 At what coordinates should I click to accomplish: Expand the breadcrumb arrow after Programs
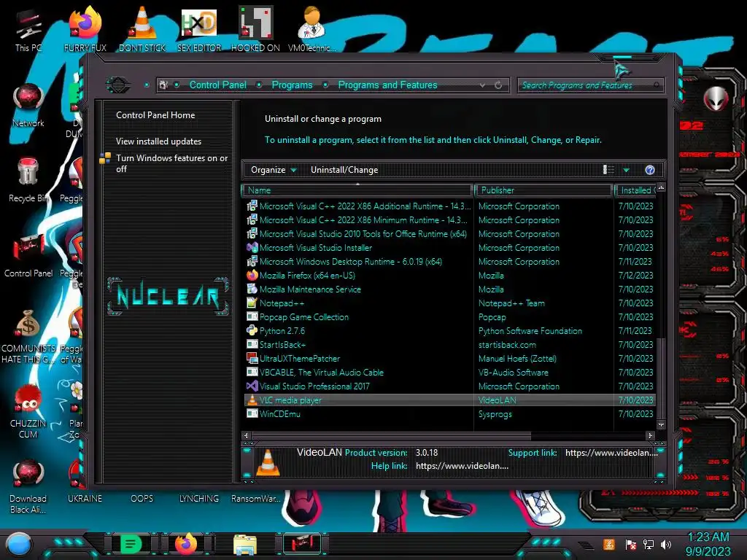point(325,85)
